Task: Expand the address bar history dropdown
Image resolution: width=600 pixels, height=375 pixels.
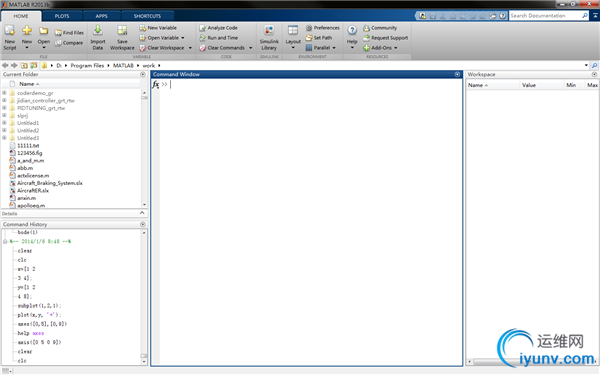Action: point(586,65)
